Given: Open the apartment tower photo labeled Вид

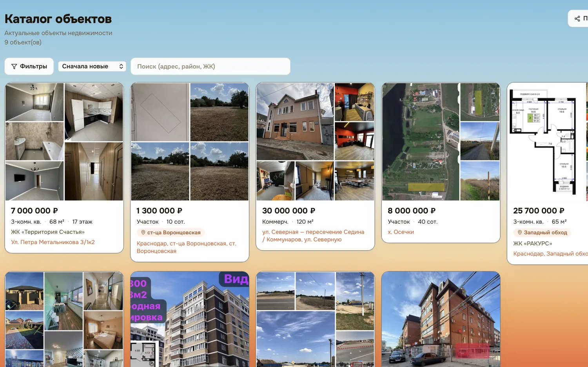Looking at the screenshot, I should point(190,320).
